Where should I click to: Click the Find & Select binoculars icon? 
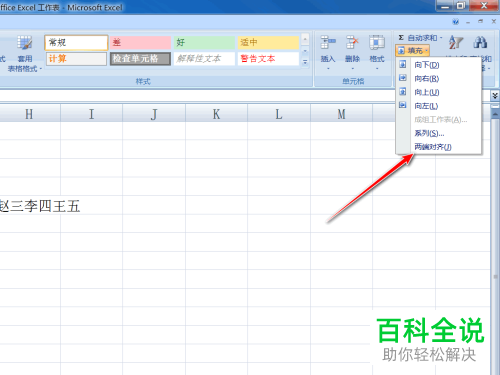point(480,42)
